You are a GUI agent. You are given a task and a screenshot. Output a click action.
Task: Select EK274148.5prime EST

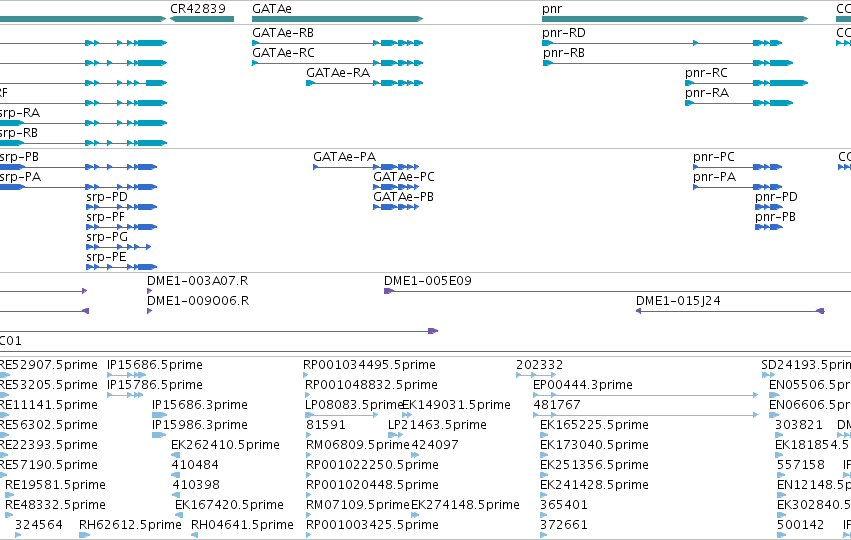tap(415, 515)
